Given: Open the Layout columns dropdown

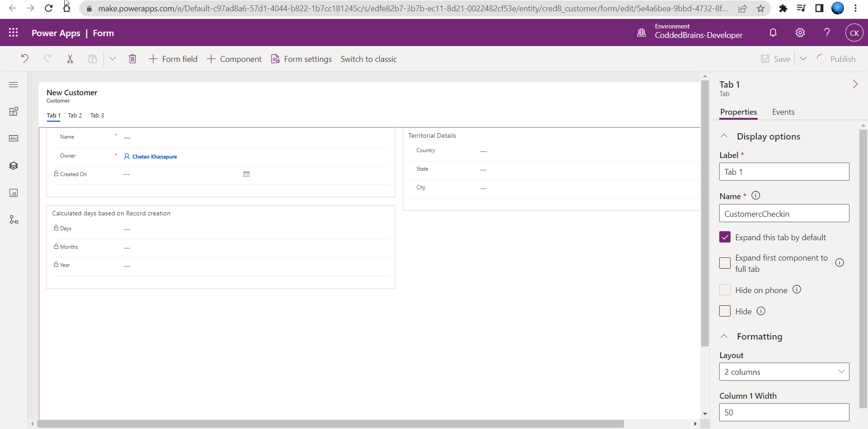Looking at the screenshot, I should [784, 372].
